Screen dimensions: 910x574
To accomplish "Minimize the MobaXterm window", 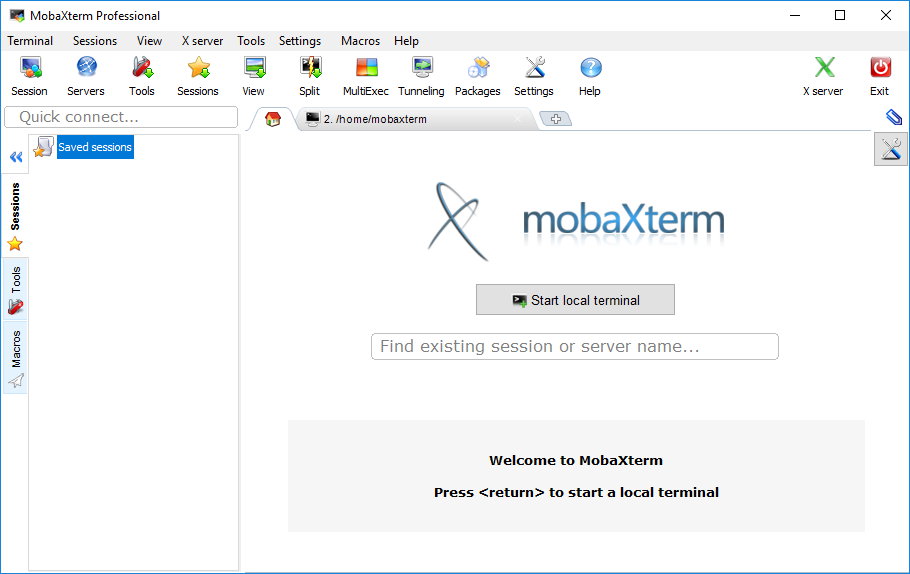I will click(x=795, y=15).
